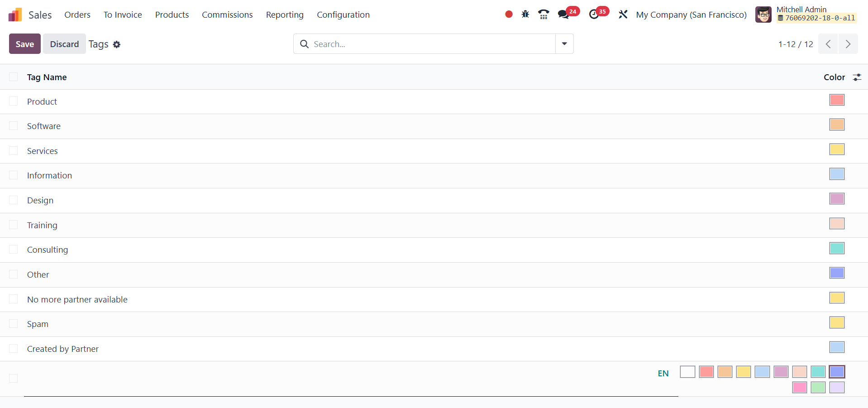Sort by the Color column header

(x=834, y=77)
